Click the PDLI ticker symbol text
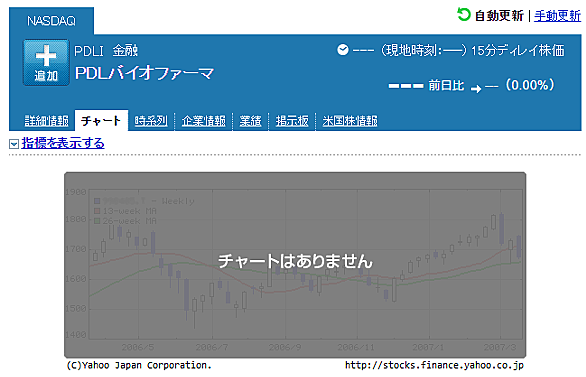The image size is (586, 377). point(89,51)
